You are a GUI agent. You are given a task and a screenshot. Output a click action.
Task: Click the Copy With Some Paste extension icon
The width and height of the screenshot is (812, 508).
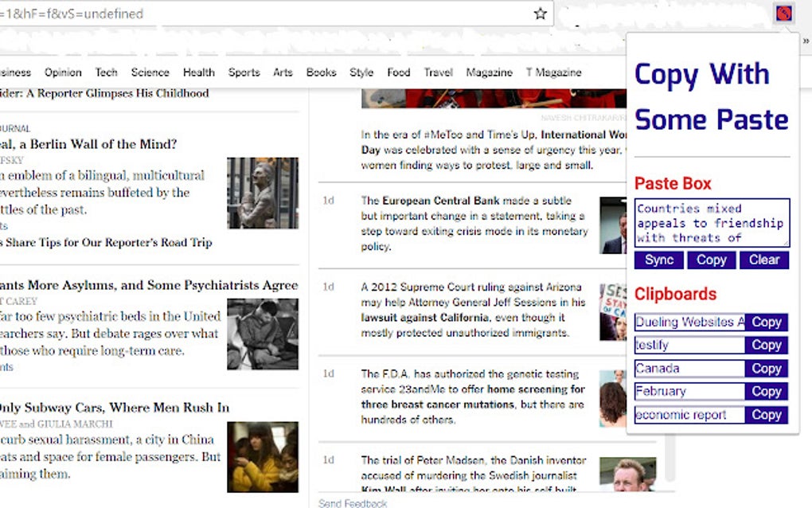click(783, 13)
